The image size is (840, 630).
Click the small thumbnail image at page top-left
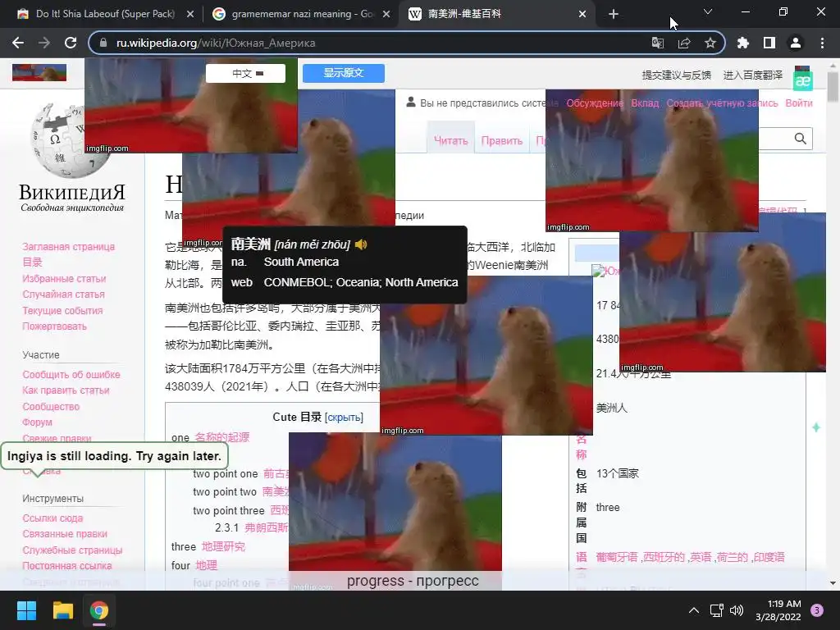point(39,72)
